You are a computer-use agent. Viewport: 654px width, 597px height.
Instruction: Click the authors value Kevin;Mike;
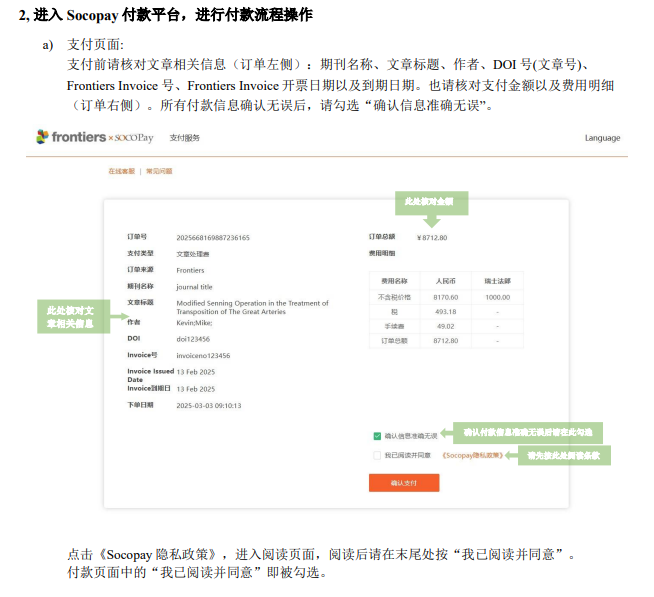coord(194,323)
